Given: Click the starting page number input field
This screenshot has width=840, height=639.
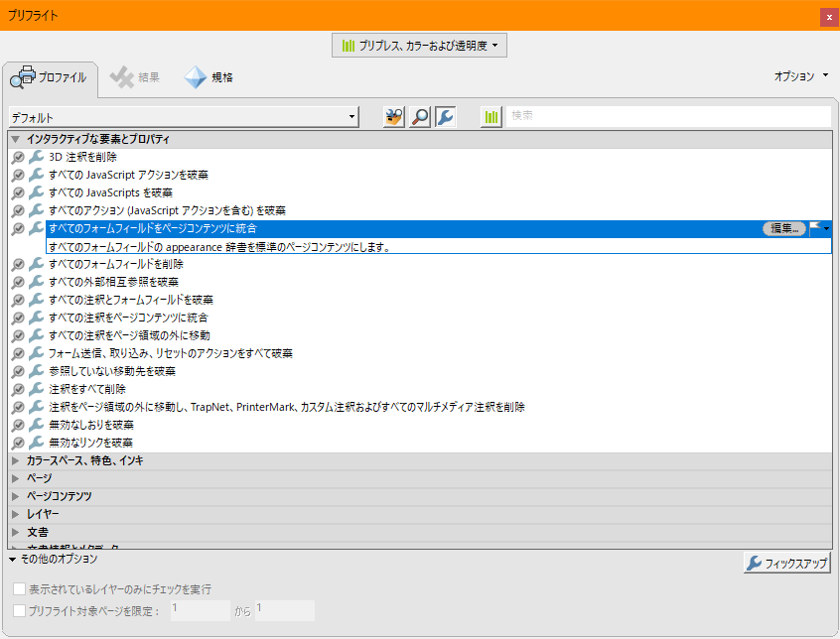Looking at the screenshot, I should 199,610.
